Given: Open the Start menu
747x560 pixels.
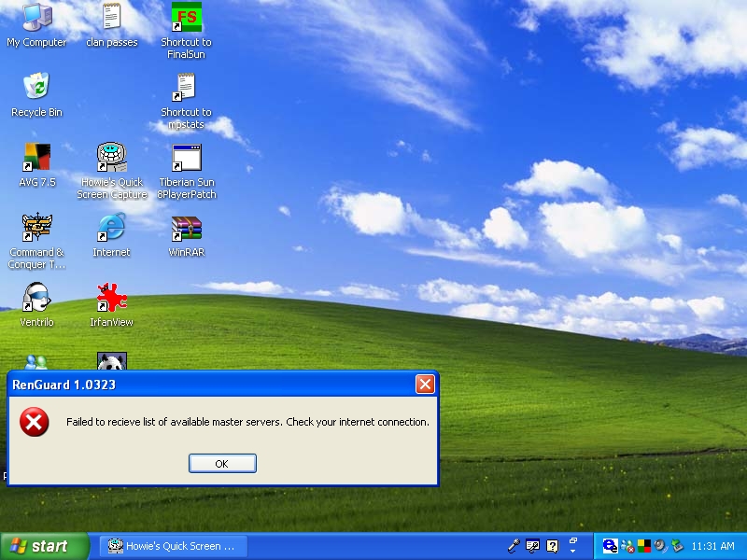Looking at the screenshot, I should (x=45, y=546).
